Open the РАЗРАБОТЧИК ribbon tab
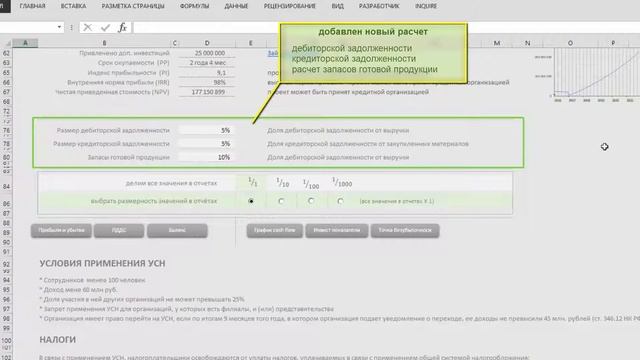The image size is (640, 360). coord(379,6)
